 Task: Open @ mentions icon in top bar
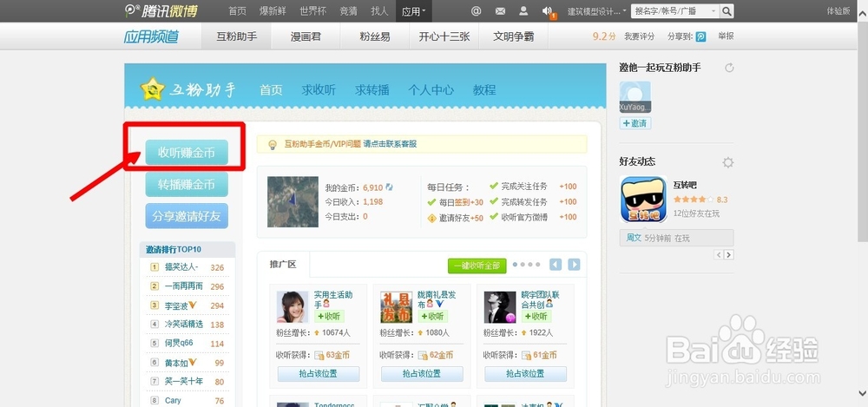pos(476,11)
